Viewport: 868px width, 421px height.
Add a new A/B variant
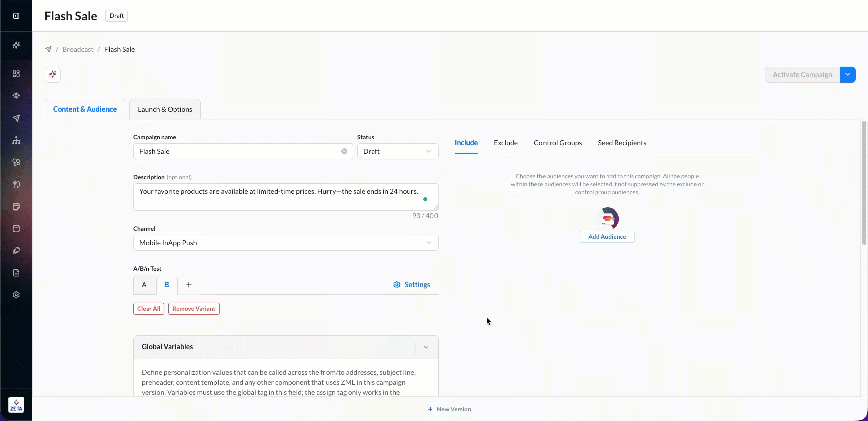coord(189,285)
